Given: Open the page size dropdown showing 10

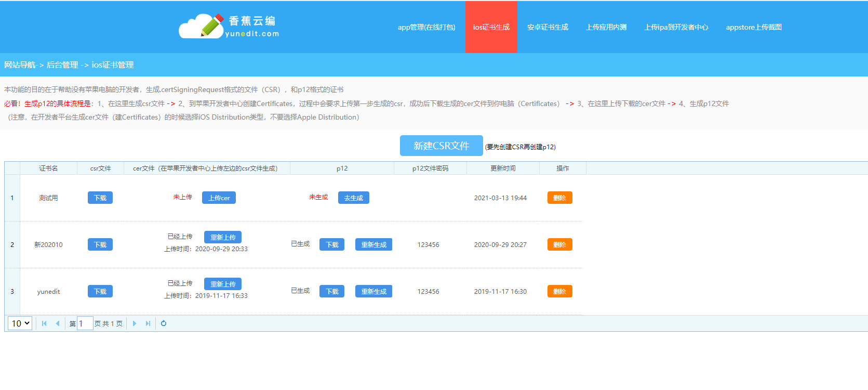Looking at the screenshot, I should tap(20, 323).
